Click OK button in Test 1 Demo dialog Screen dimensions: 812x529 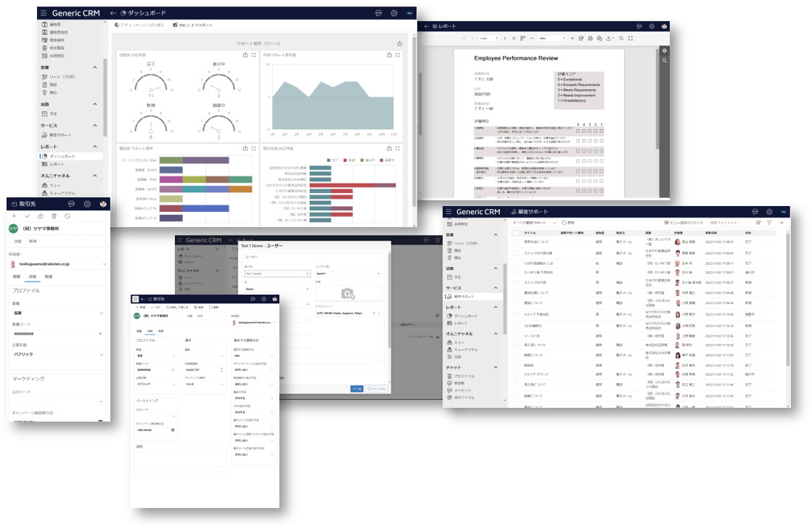click(357, 389)
